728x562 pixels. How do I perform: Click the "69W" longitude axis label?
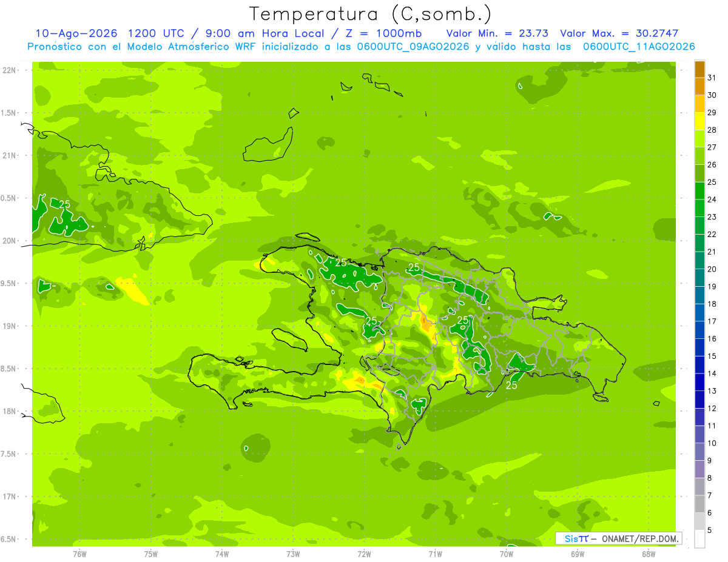(x=578, y=554)
